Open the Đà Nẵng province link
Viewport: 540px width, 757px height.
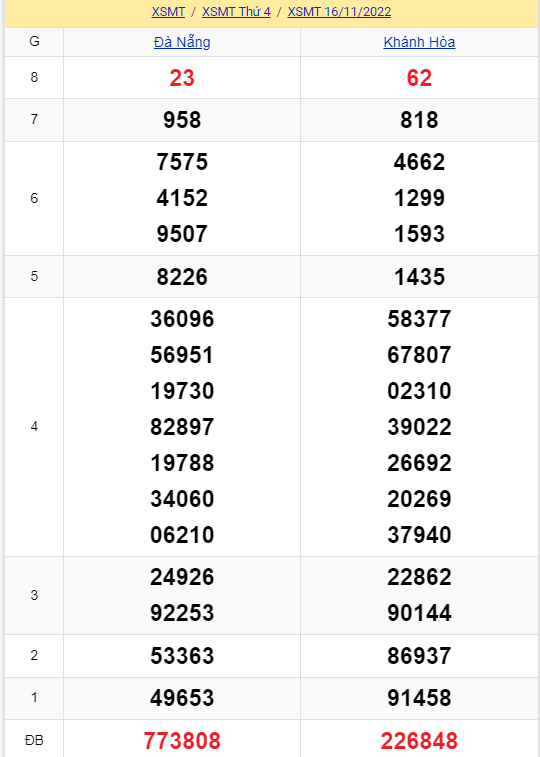click(182, 42)
